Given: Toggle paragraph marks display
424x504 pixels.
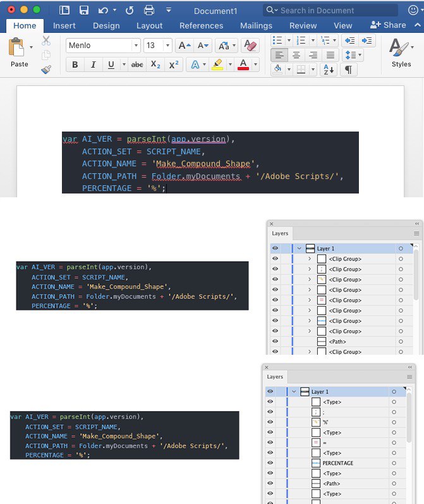Looking at the screenshot, I should tap(348, 70).
